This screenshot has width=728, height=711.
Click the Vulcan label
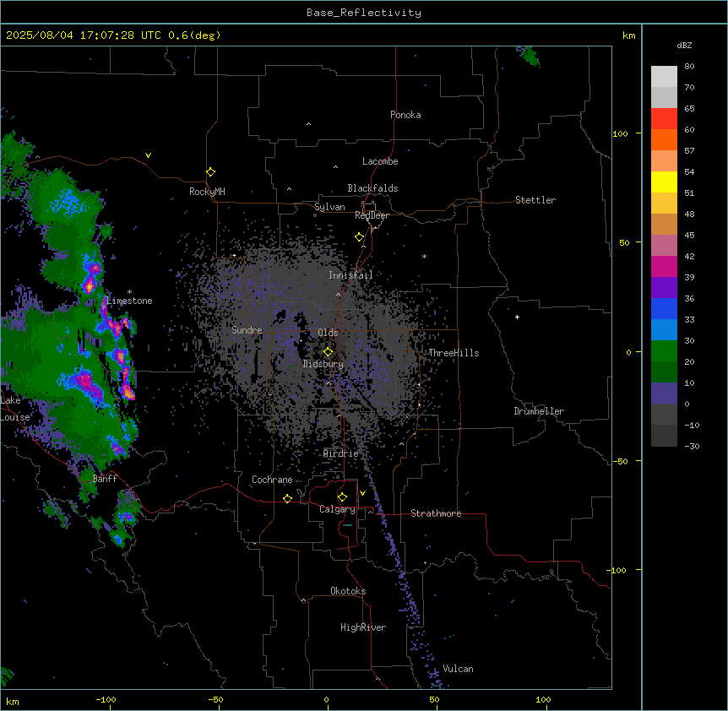click(x=459, y=669)
